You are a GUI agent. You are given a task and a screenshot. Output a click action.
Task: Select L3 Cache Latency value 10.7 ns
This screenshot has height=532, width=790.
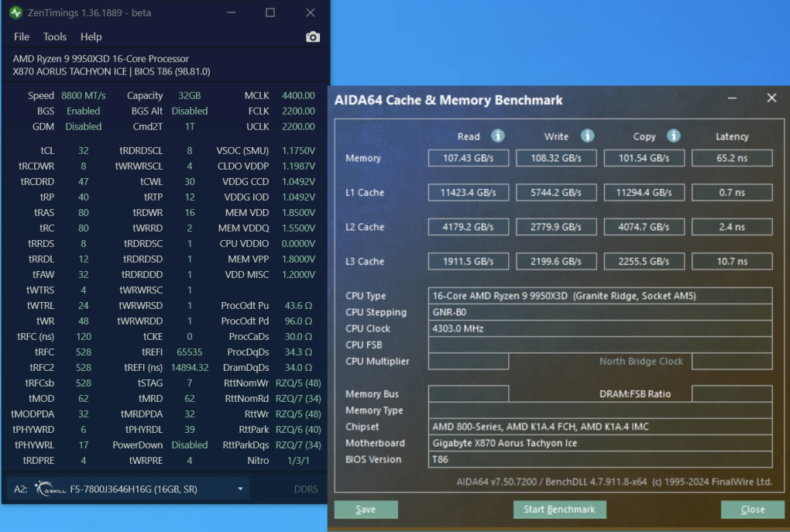point(732,261)
